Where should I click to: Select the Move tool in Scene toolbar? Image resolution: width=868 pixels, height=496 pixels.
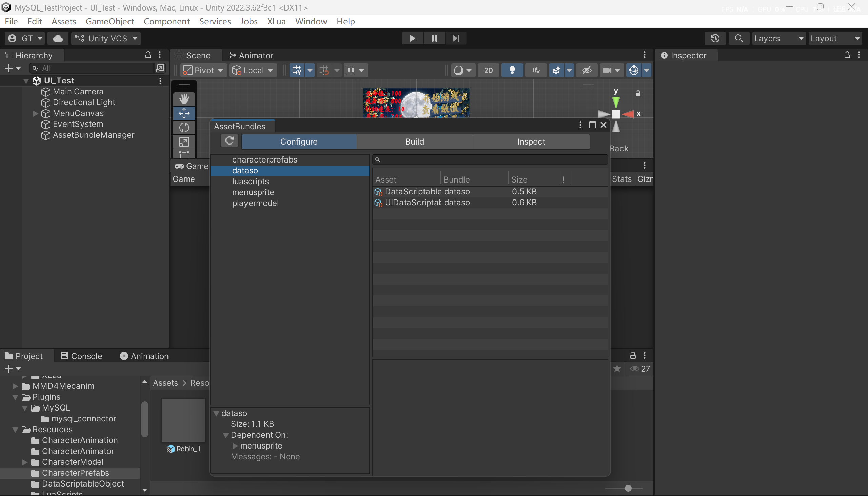[x=184, y=113]
